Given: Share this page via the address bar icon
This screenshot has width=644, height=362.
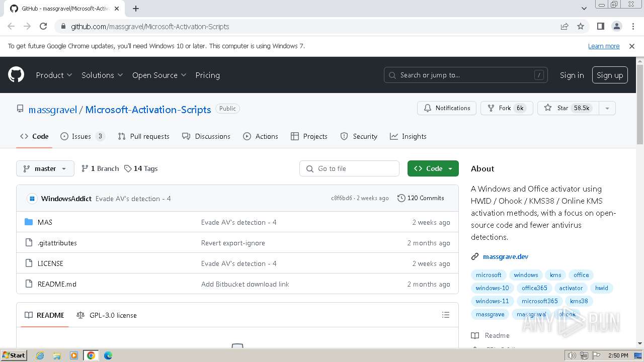Looking at the screenshot, I should (x=565, y=26).
